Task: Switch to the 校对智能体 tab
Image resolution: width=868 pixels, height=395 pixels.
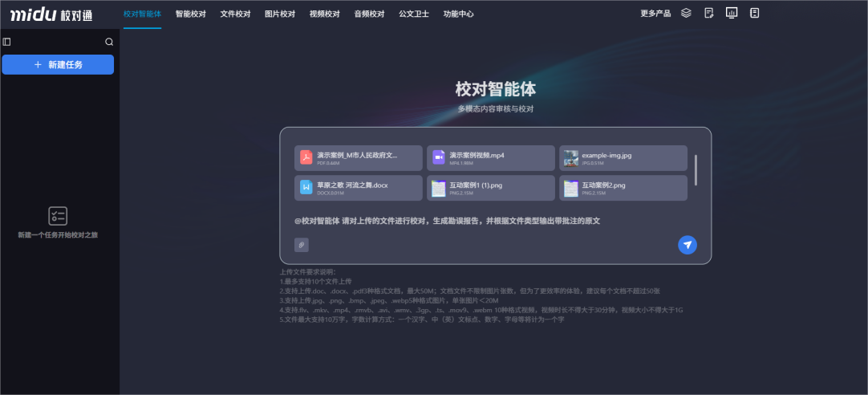Action: coord(142,14)
